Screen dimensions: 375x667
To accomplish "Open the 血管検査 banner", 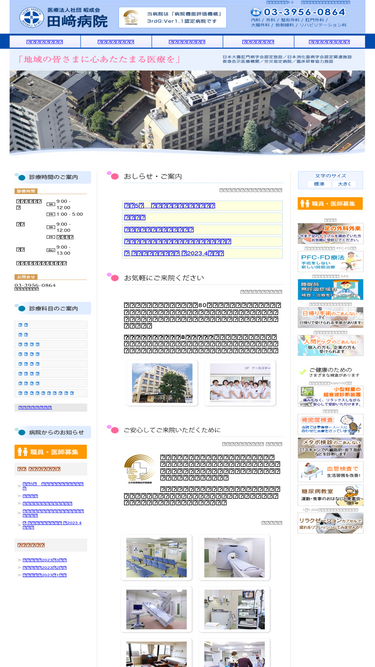I will click(x=330, y=472).
